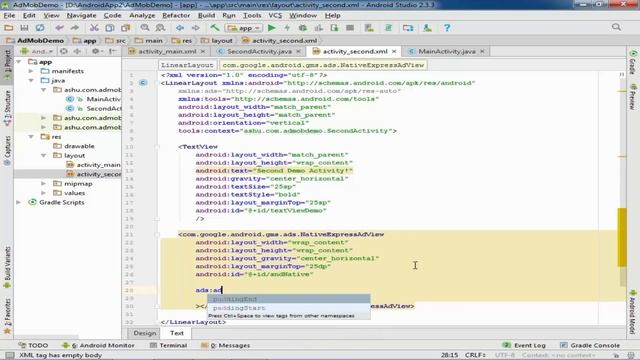
Task: Click the Open folder toolbar icon
Action: tap(9, 28)
